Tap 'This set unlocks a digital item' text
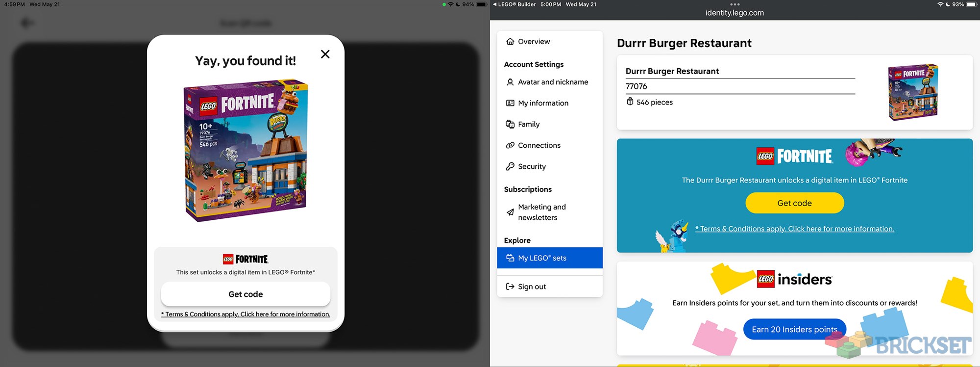 (245, 272)
